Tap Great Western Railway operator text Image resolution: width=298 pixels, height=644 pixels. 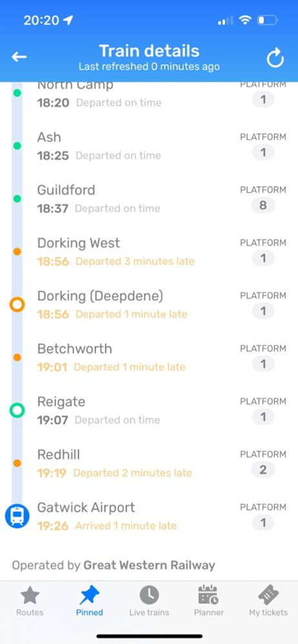coord(150,565)
